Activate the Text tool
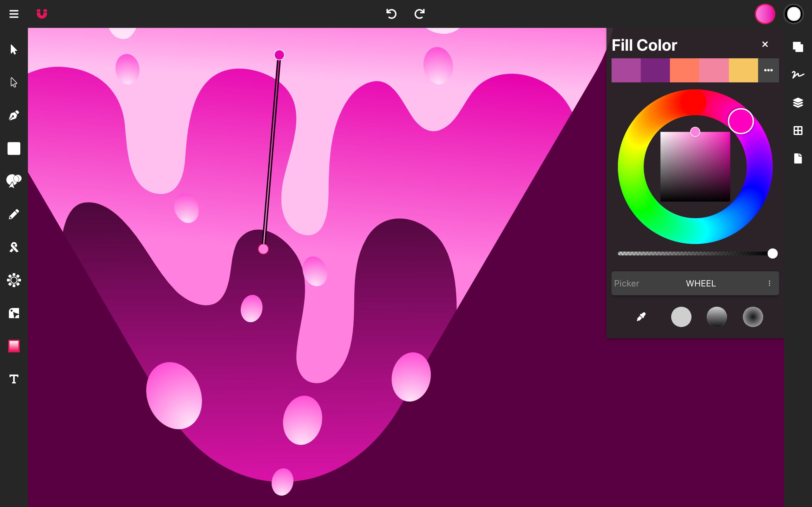Screen dimensions: 812x507 click(14, 379)
